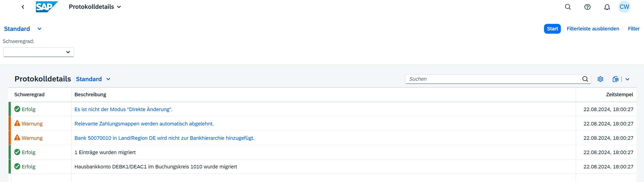644x182 pixels.
Task: Click Filterleiste ausblenden
Action: click(x=593, y=29)
